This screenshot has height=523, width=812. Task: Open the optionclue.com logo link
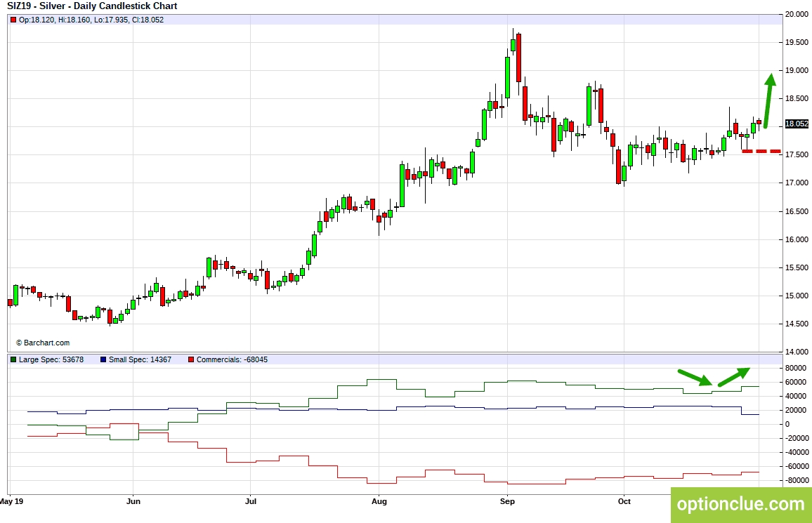[x=740, y=504]
